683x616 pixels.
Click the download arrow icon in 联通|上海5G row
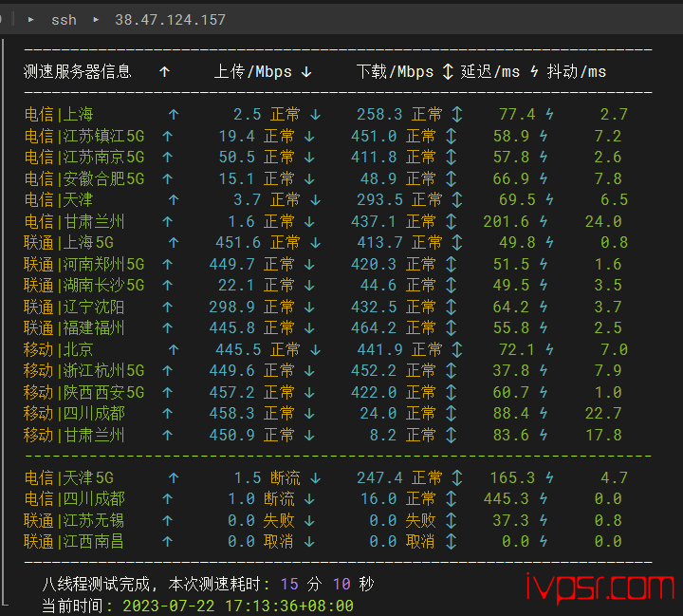coord(316,242)
